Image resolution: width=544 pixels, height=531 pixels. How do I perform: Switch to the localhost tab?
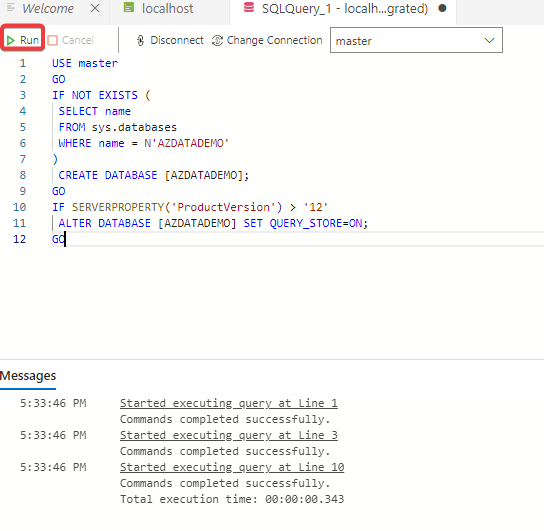(x=167, y=8)
